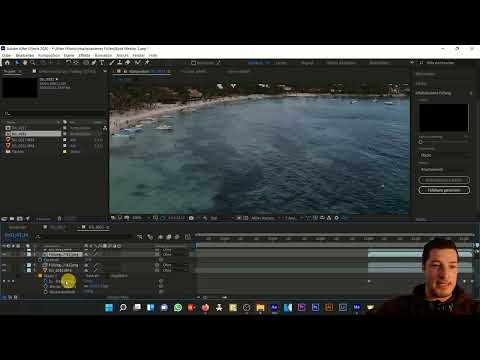Image resolution: width=480 pixels, height=360 pixels.
Task: Open the Datei menu
Action: pyautogui.click(x=6, y=55)
